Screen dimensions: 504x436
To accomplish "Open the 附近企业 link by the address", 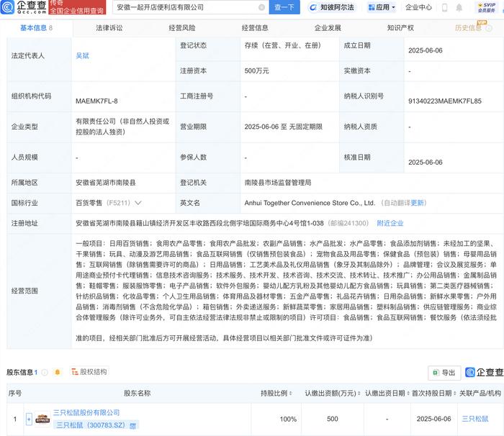I will pyautogui.click(x=390, y=223).
